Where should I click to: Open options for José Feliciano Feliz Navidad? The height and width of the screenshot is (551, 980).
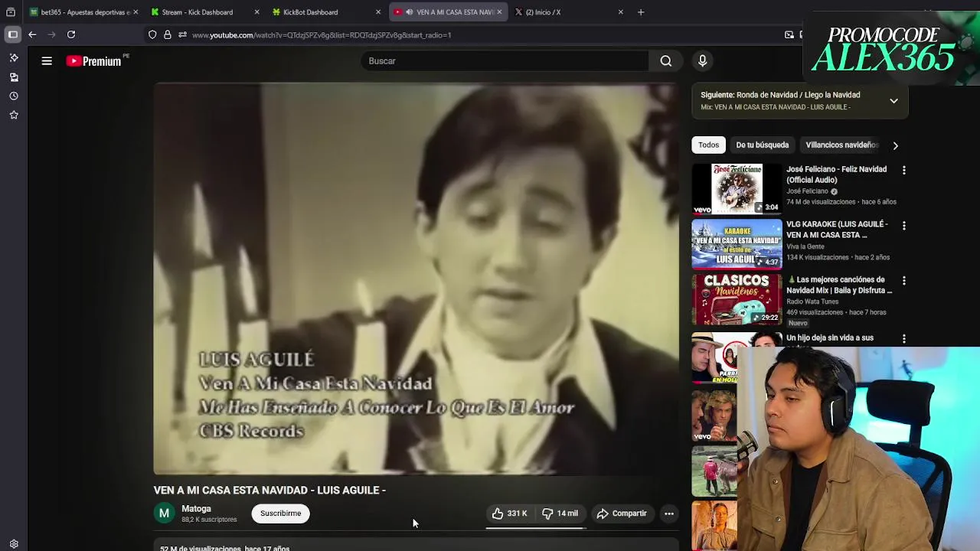[x=903, y=170]
